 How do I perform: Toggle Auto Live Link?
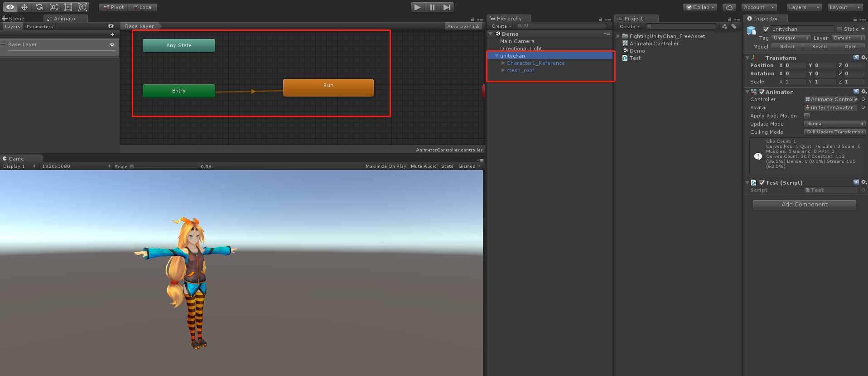463,26
